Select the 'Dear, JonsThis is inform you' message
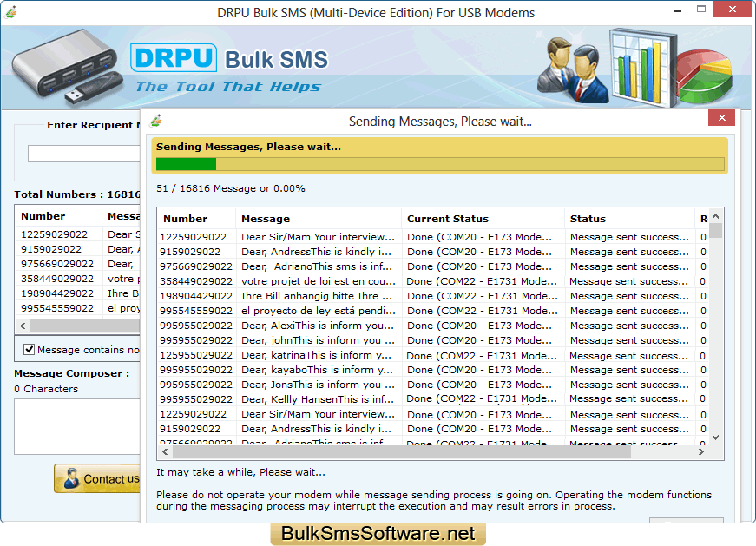The height and width of the screenshot is (546, 756). click(x=318, y=385)
